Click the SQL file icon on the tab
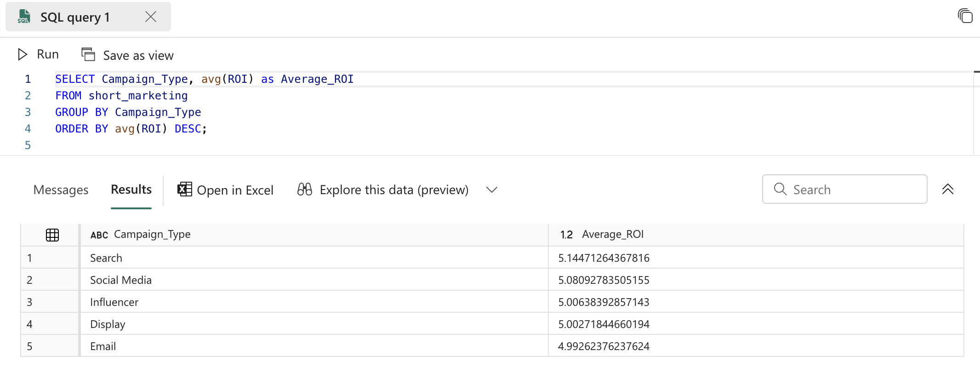 [23, 17]
